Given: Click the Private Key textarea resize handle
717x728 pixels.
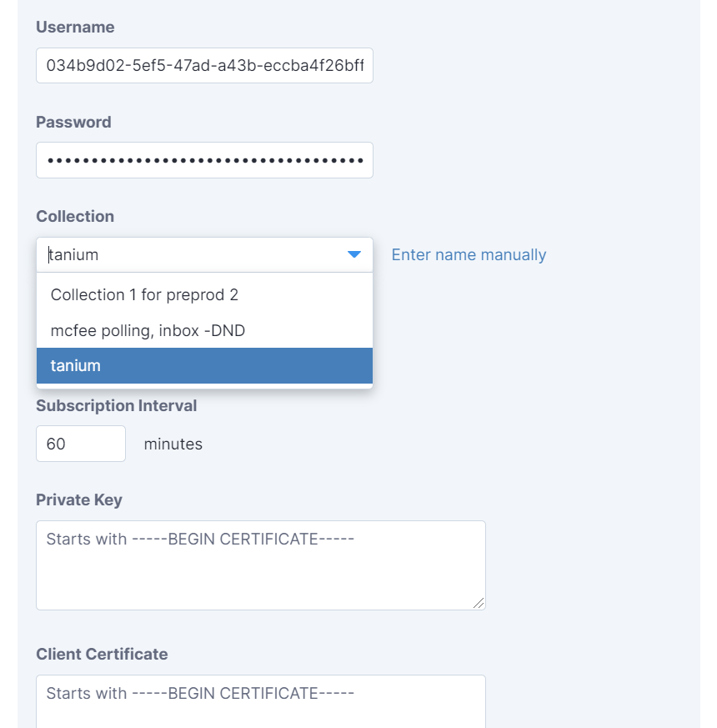Looking at the screenshot, I should pos(479,603).
